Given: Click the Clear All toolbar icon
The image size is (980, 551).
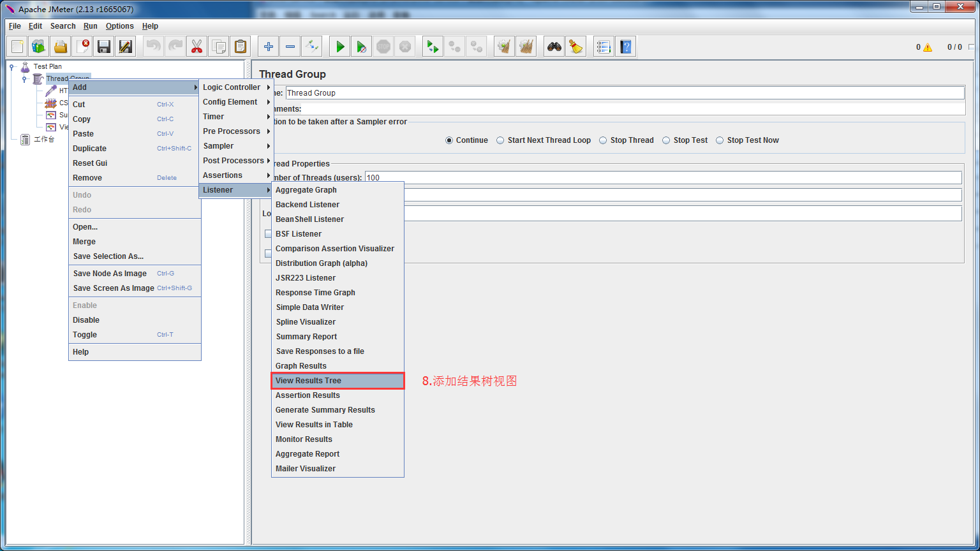Looking at the screenshot, I should 526,47.
